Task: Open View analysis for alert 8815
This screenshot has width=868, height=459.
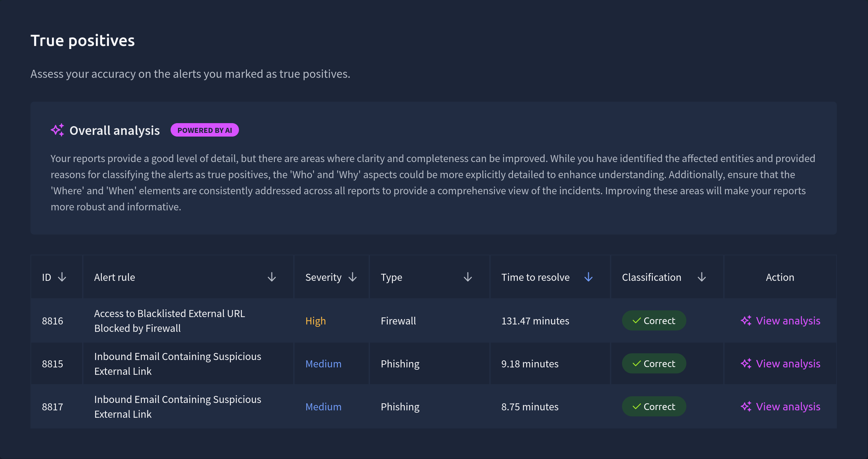Action: pos(788,364)
